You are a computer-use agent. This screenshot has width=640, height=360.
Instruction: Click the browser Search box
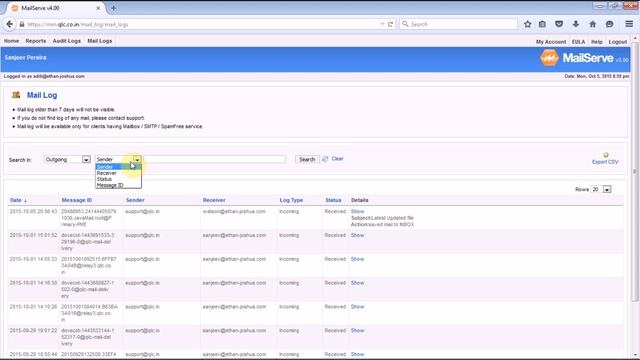point(458,24)
